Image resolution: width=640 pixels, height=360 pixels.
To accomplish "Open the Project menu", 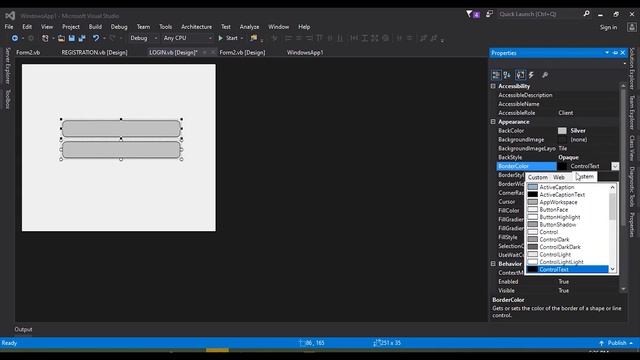I will 71,27.
